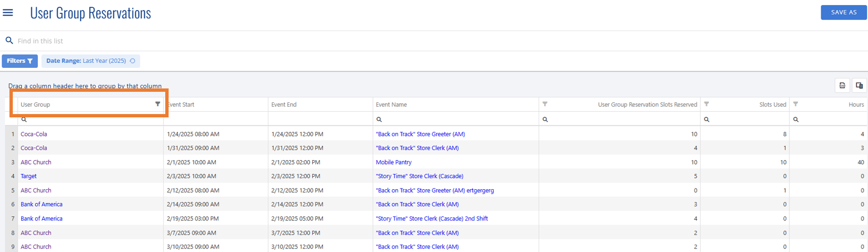
Task: Open Coca-Cola link in row 1
Action: pyautogui.click(x=34, y=134)
